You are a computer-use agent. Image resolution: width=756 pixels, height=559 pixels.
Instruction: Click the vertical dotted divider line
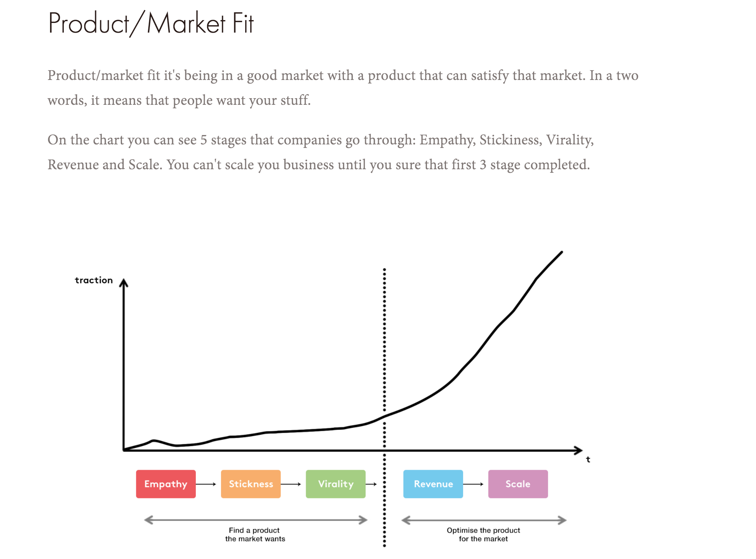384,408
